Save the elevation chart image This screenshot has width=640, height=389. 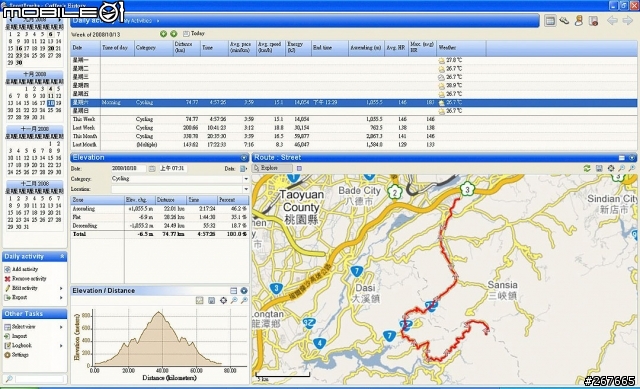coord(211,300)
